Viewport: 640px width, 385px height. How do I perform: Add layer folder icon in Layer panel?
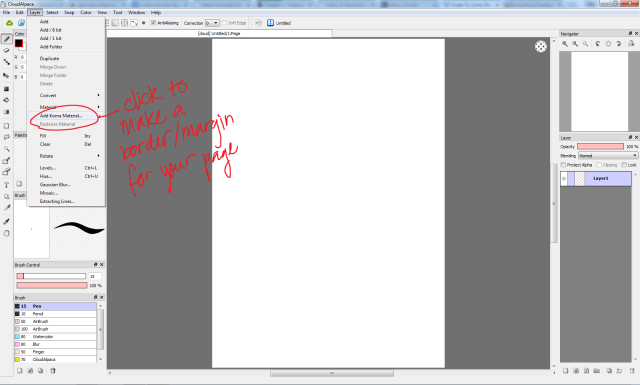(597, 371)
